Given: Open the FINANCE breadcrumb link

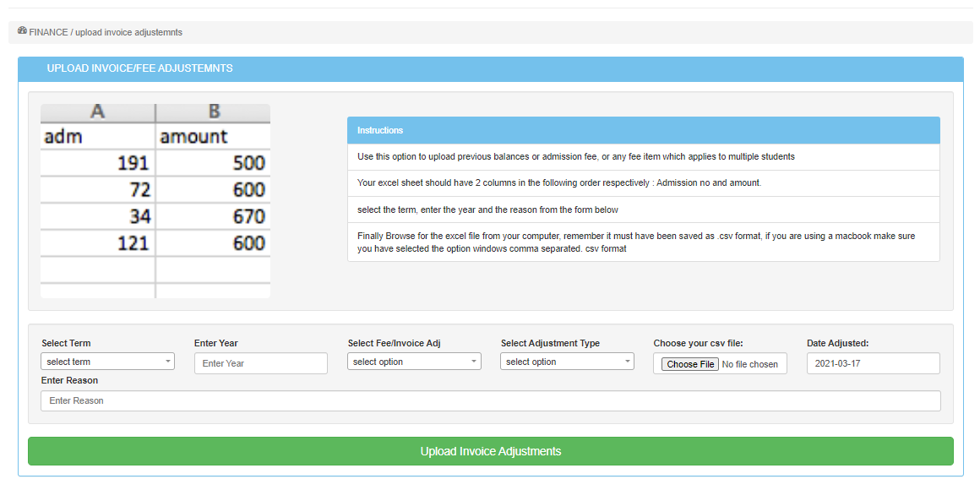Looking at the screenshot, I should (48, 32).
